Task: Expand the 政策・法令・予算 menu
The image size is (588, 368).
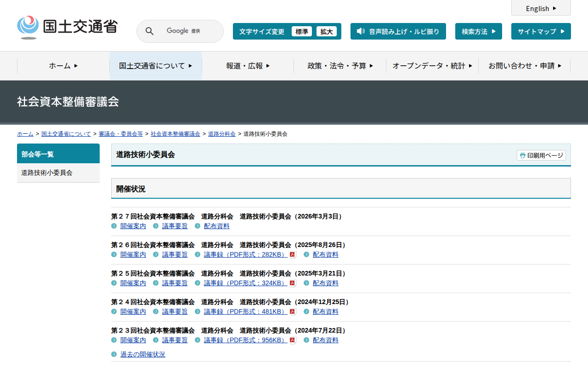Action: coord(340,66)
